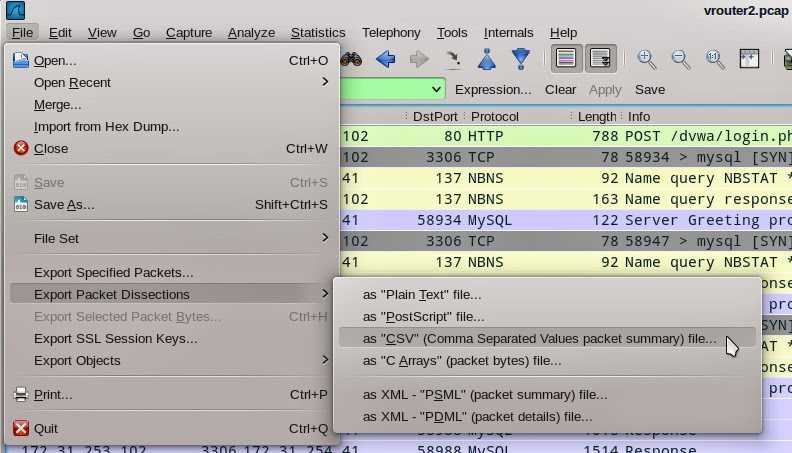This screenshot has height=453, width=792.
Task: Expand the Open Recent submenu
Action: (172, 82)
